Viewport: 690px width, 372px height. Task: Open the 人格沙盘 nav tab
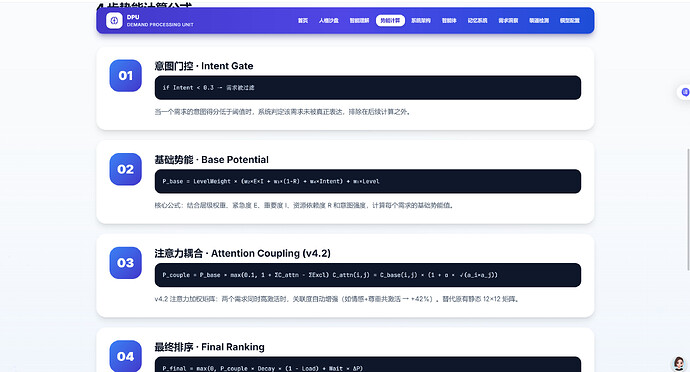pyautogui.click(x=329, y=21)
